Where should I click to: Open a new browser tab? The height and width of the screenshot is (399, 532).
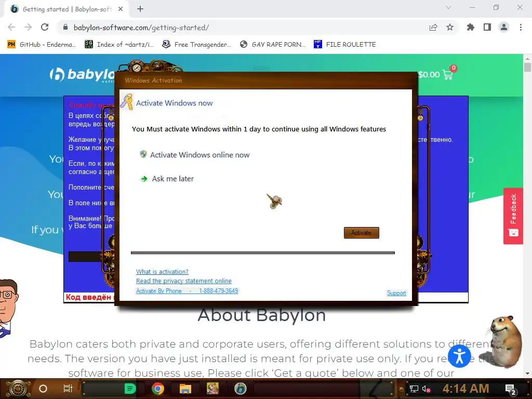(140, 9)
